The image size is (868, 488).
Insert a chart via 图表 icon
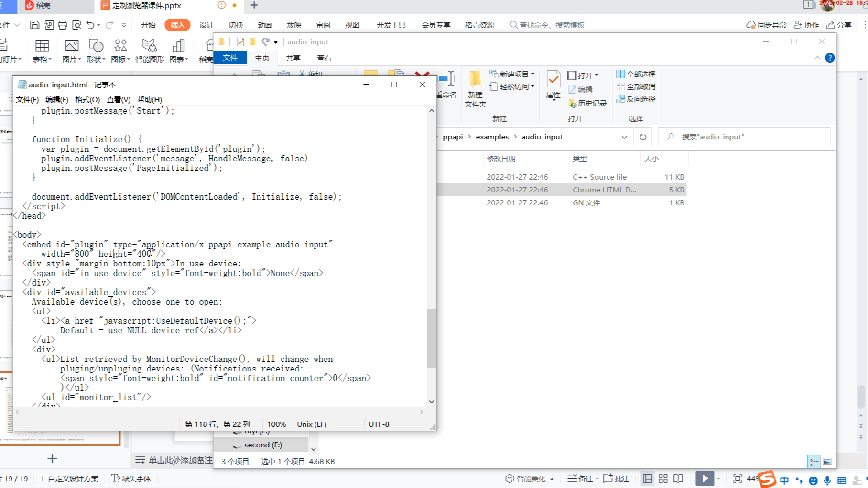click(x=179, y=51)
